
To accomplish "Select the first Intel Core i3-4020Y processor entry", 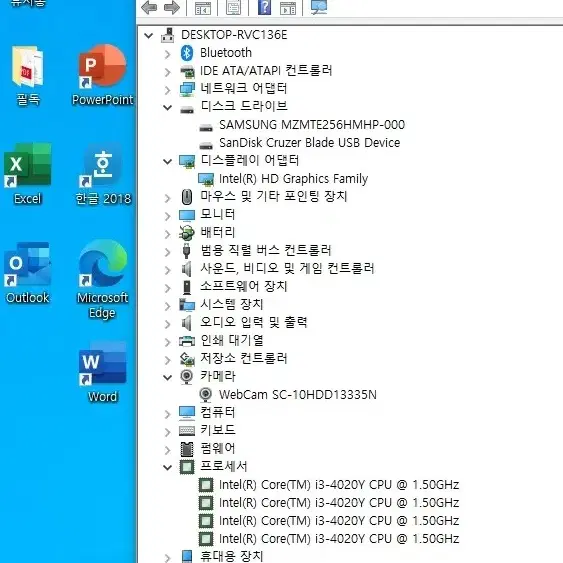I will pos(339,485).
